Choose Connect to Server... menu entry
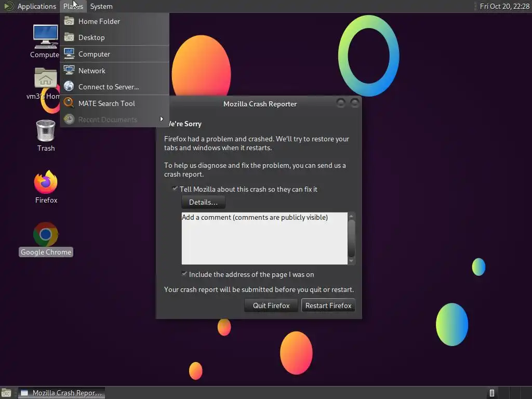The height and width of the screenshot is (399, 532). 115,87
